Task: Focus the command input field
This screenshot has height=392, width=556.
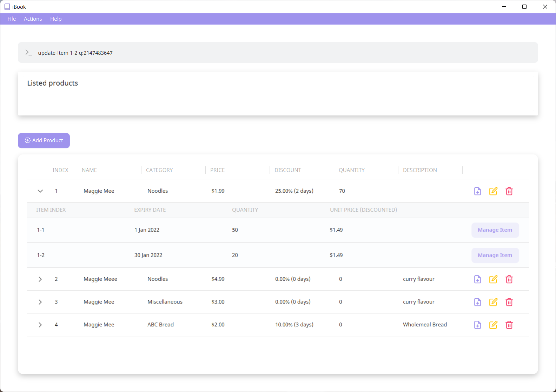Action: coord(278,53)
